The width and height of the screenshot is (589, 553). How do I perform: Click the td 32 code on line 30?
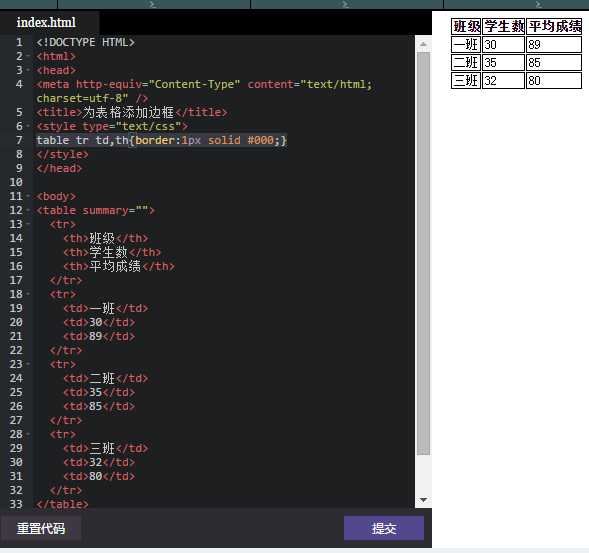(99, 462)
